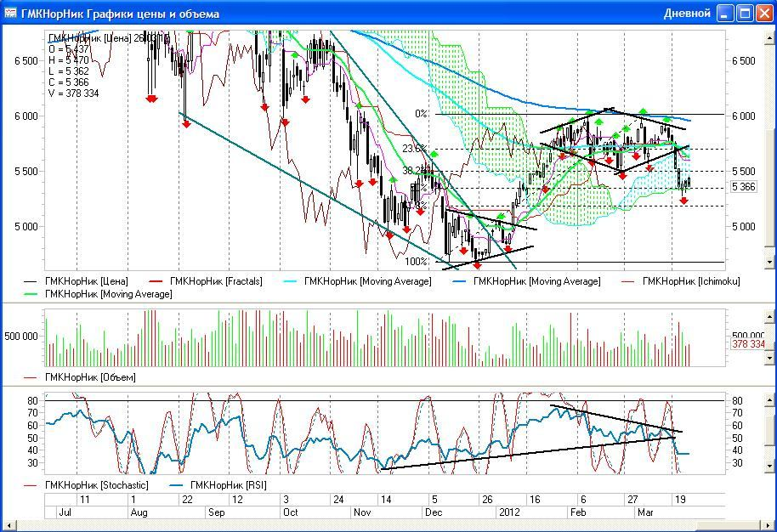This screenshot has width=777, height=532.
Task: Select the cyan Moving Average legend entry
Action: click(357, 281)
